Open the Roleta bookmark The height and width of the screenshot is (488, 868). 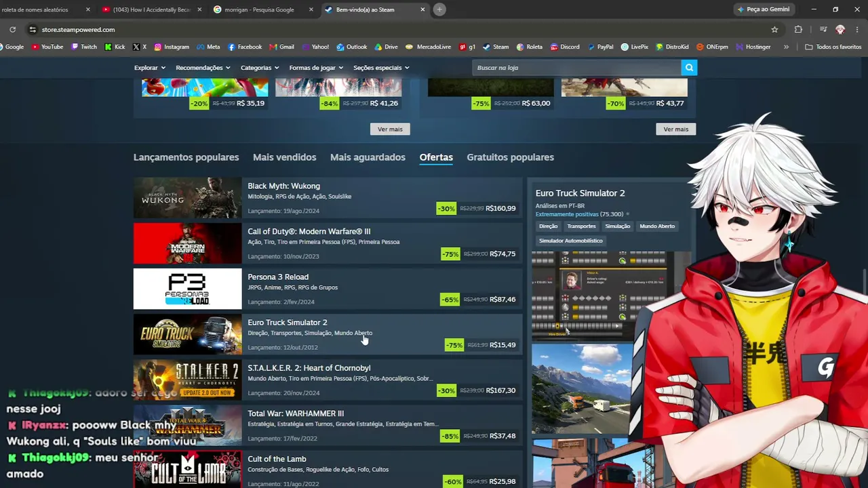coord(529,47)
